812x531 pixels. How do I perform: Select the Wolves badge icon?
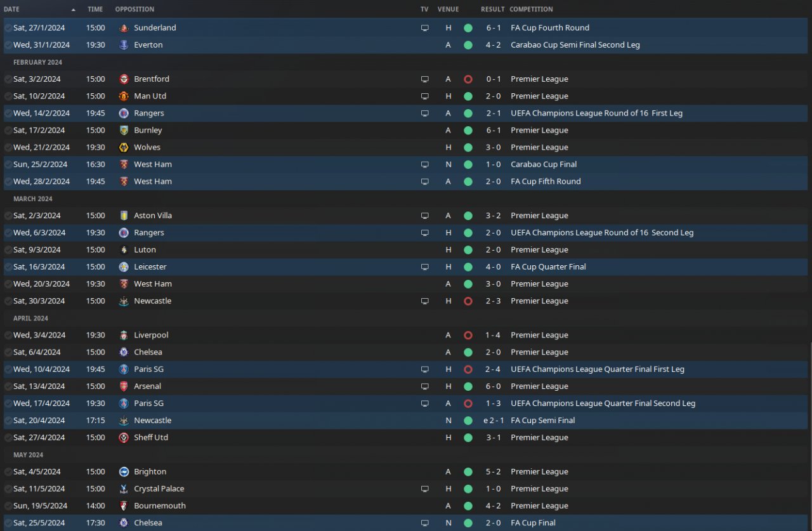pos(124,148)
